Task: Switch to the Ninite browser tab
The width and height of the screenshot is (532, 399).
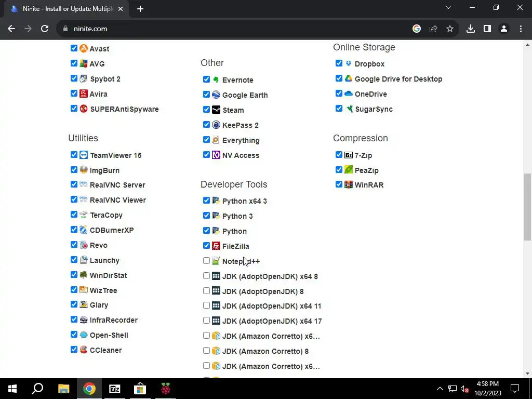Action: click(x=66, y=9)
